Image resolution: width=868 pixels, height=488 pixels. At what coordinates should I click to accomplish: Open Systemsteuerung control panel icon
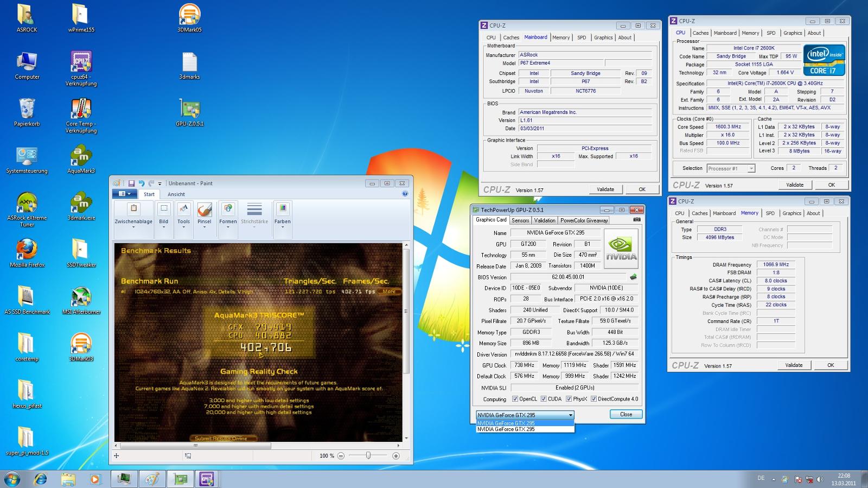(x=27, y=160)
